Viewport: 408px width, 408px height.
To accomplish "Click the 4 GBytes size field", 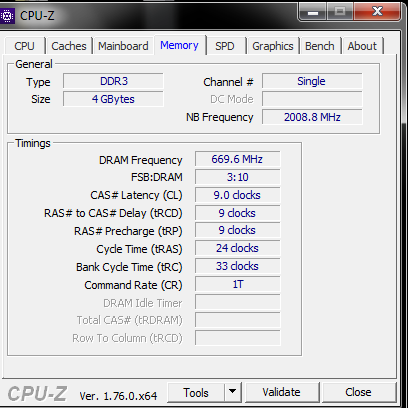I will click(113, 99).
